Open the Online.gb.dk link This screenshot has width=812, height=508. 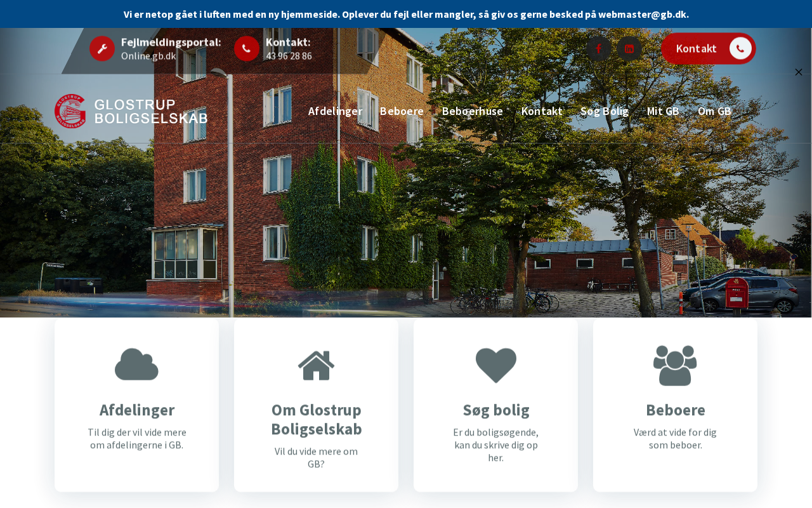148,56
